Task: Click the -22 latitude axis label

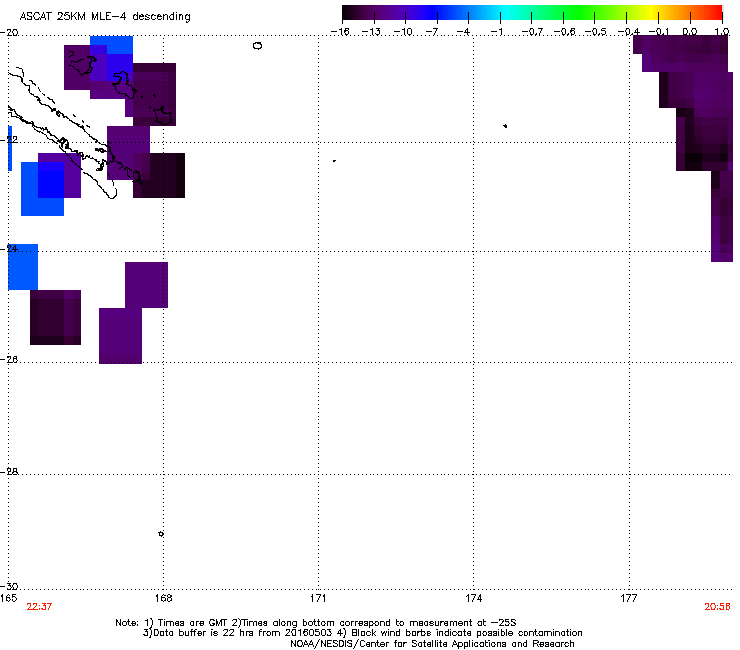Action: coord(9,140)
